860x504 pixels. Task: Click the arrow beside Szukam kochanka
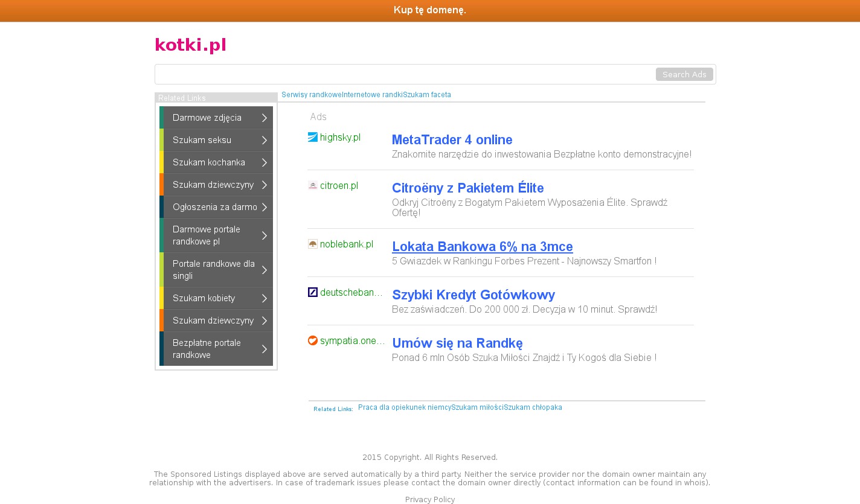click(264, 162)
